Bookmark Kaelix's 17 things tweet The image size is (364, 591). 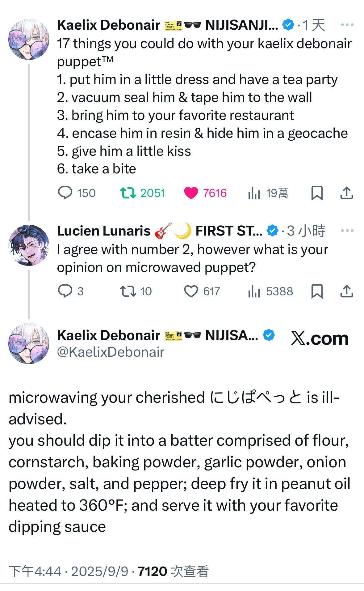coord(317,193)
